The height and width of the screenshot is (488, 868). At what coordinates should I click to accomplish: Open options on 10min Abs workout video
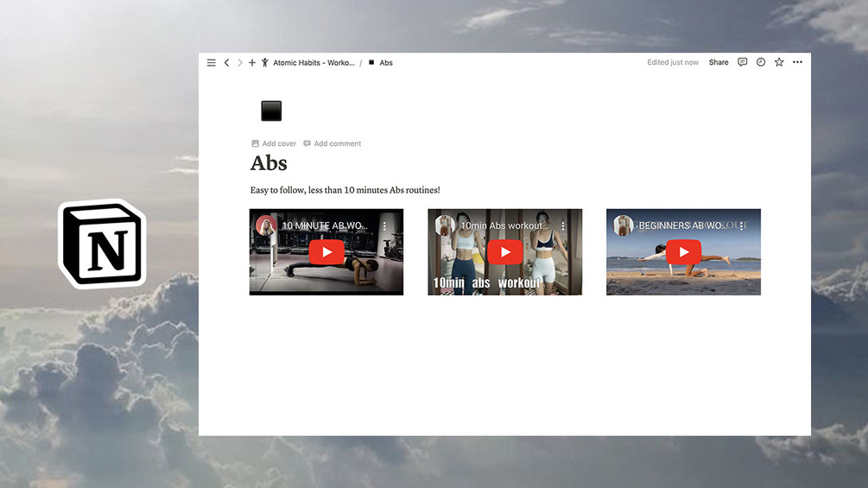click(x=563, y=225)
